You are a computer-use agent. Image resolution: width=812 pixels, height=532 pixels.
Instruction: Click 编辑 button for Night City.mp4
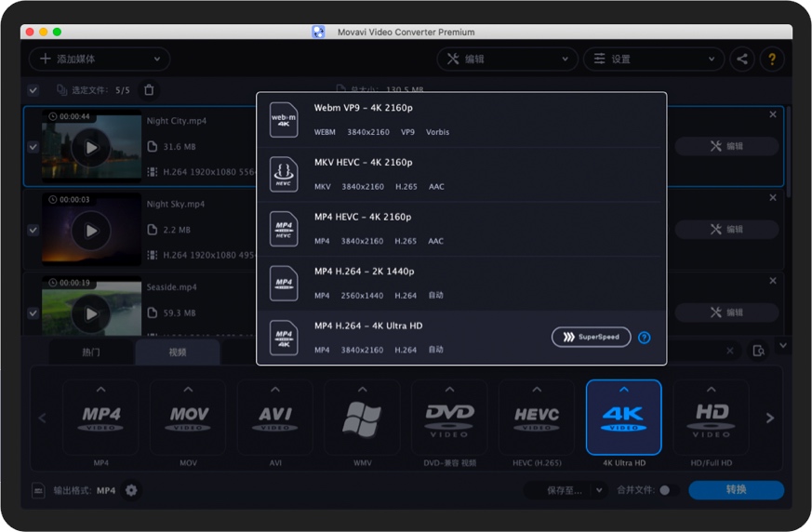[x=726, y=147]
